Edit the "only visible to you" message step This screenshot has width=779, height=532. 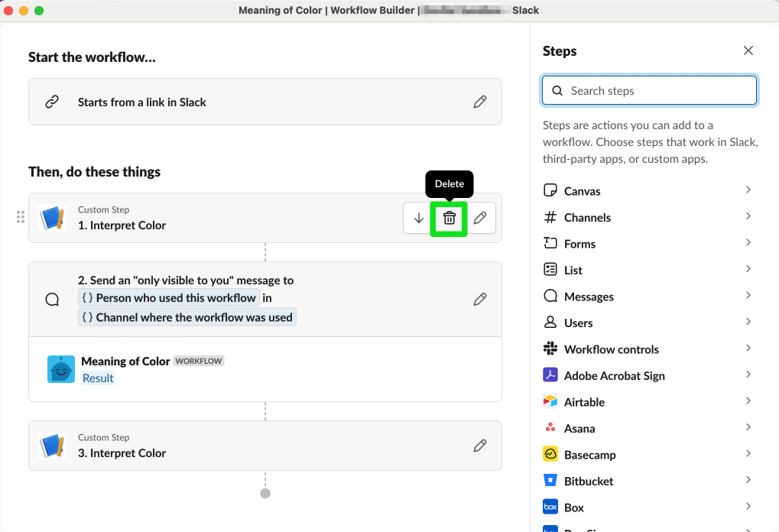tap(480, 299)
